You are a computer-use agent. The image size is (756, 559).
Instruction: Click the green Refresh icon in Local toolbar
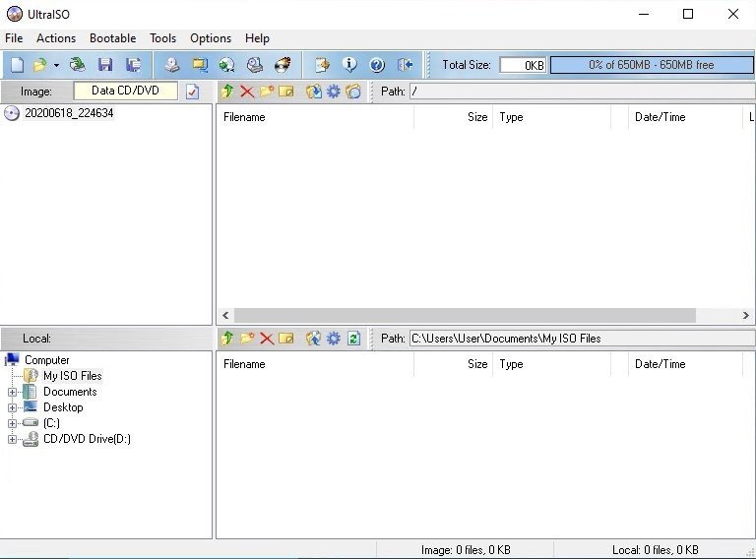click(x=353, y=339)
